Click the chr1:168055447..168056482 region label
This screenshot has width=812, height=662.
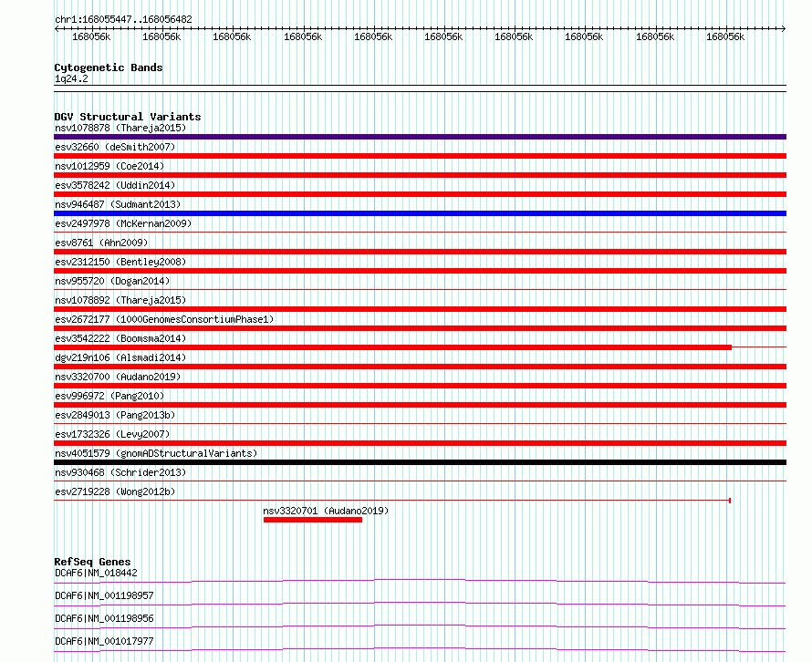click(123, 19)
